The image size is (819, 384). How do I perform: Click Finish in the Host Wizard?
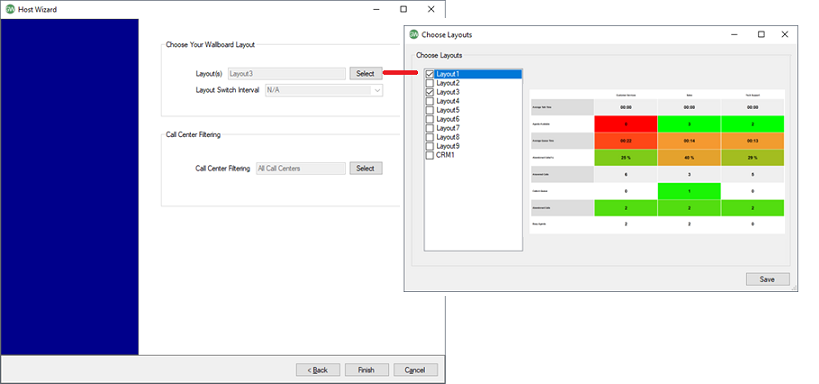point(366,370)
